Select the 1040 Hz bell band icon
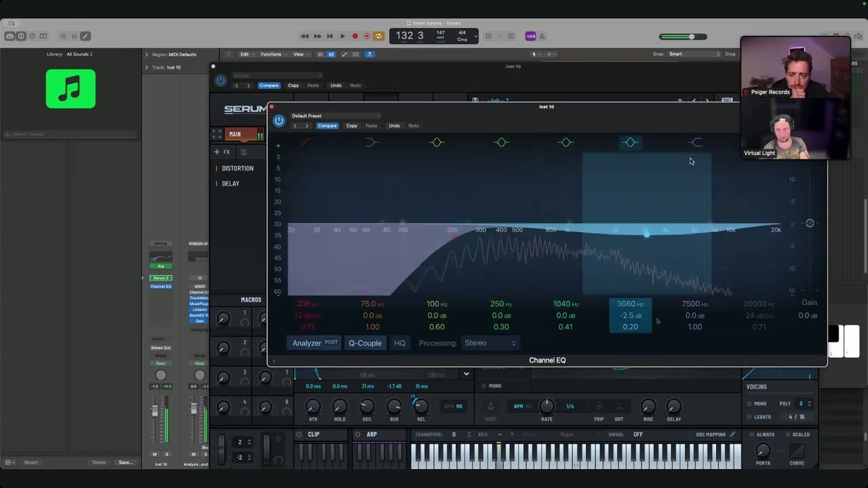The width and height of the screenshot is (868, 488). click(566, 142)
